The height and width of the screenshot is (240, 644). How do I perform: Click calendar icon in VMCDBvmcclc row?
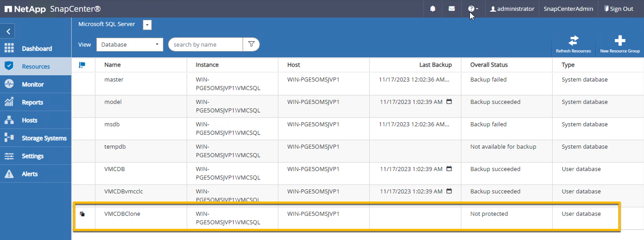[449, 191]
